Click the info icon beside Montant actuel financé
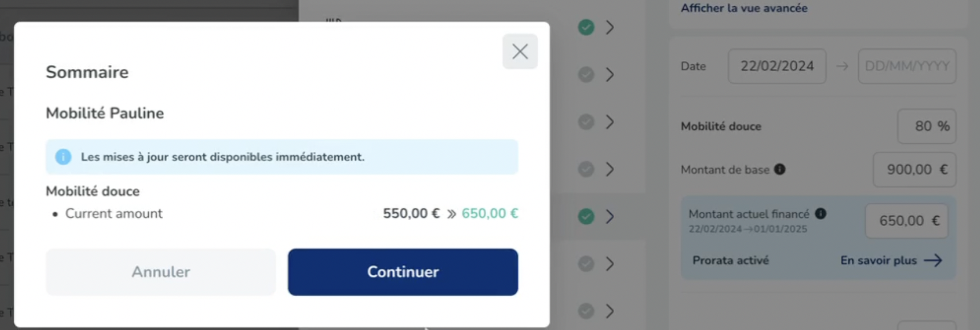 820,214
